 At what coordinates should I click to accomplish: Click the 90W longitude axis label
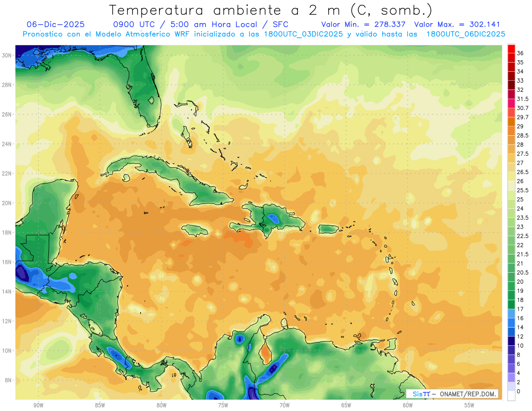pos(38,405)
